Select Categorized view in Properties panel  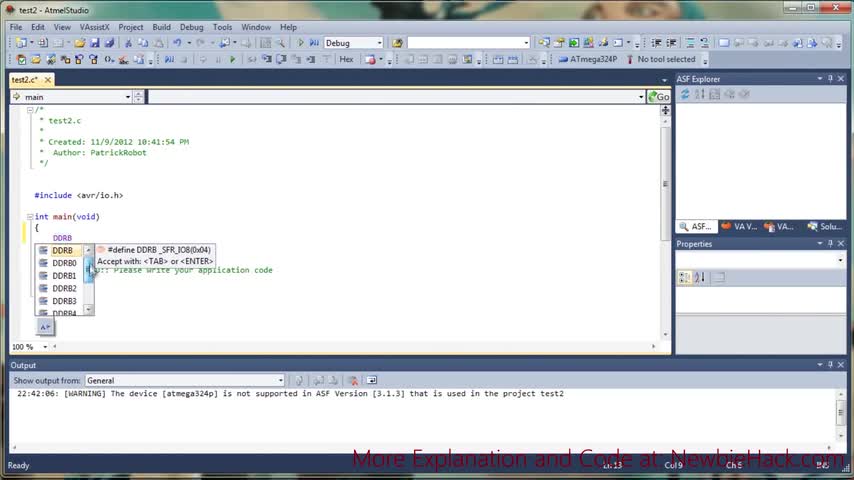[685, 278]
